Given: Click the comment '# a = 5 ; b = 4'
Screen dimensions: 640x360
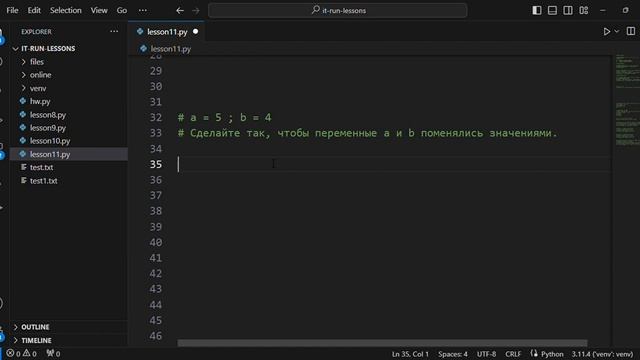Looking at the screenshot, I should click(224, 118).
